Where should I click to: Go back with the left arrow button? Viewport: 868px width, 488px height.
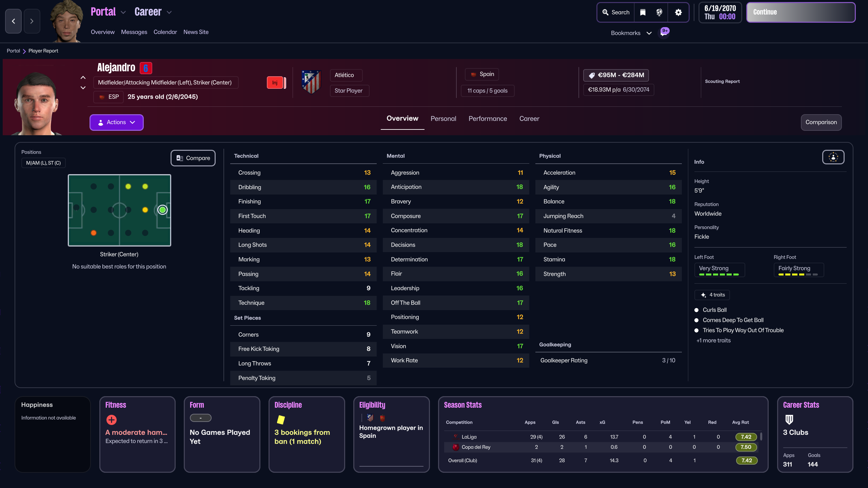click(x=14, y=21)
